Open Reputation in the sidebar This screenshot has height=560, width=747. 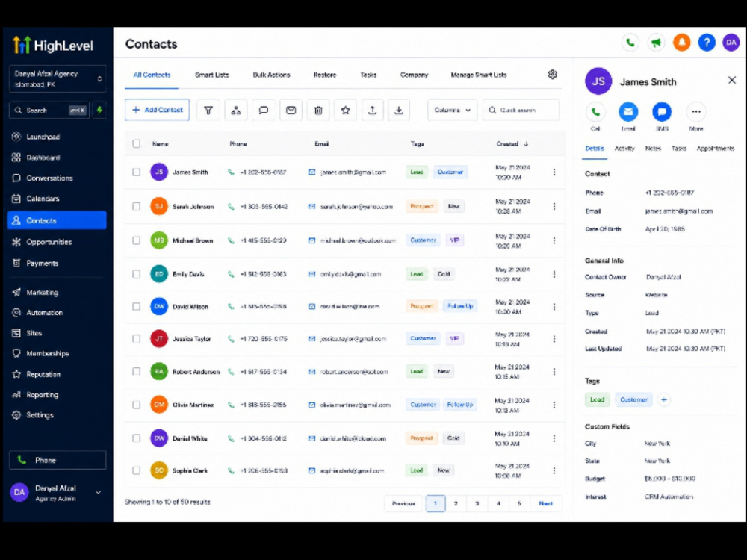pyautogui.click(x=58, y=374)
